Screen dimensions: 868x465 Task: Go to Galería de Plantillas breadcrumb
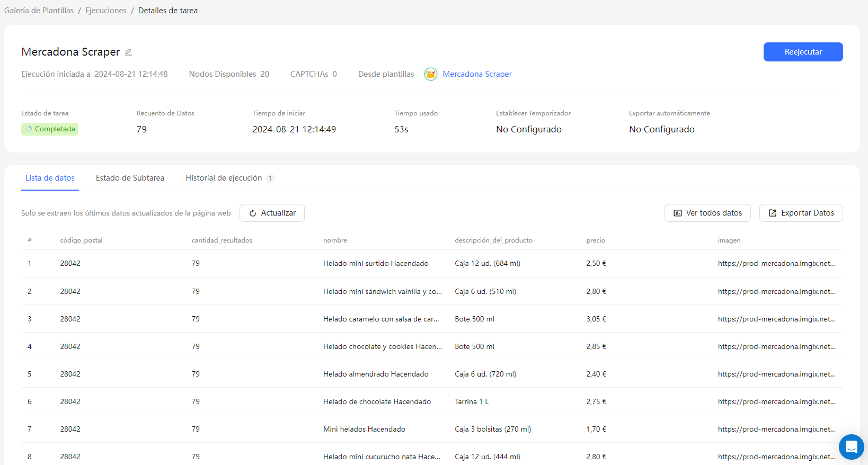coord(39,11)
